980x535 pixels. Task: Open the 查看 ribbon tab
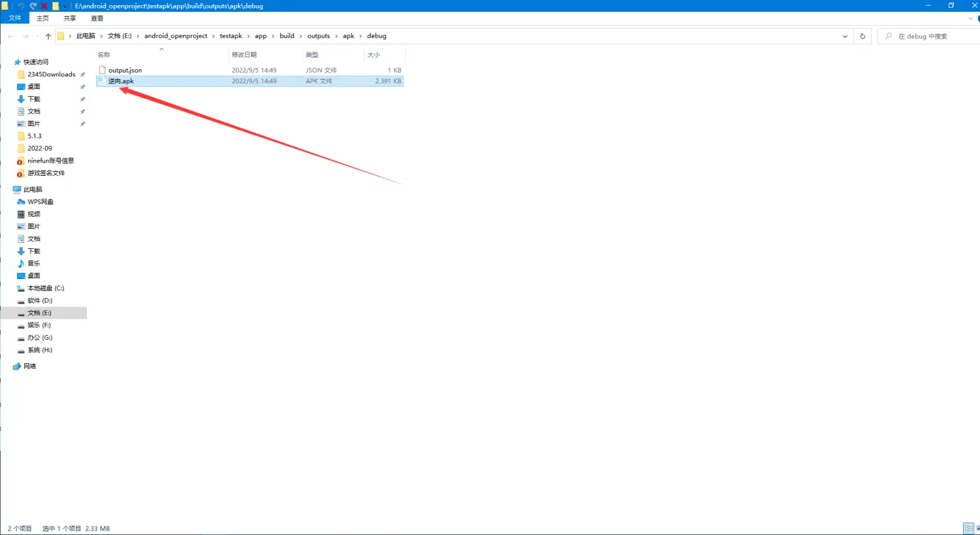click(x=97, y=18)
